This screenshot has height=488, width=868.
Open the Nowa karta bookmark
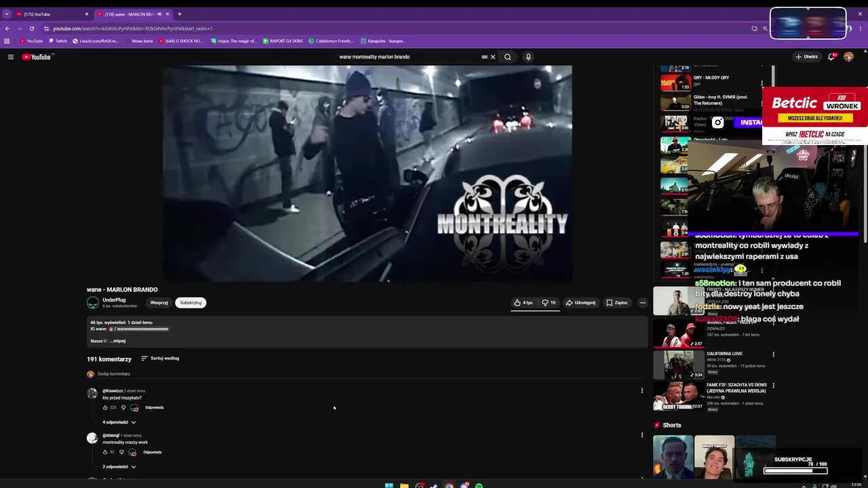click(x=140, y=41)
